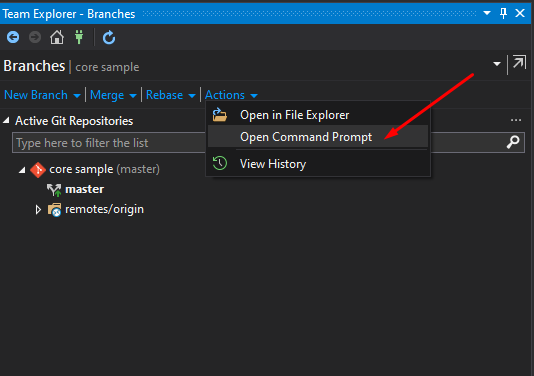This screenshot has height=376, width=534.
Task: Click the branch icon next to master
Action: click(54, 190)
